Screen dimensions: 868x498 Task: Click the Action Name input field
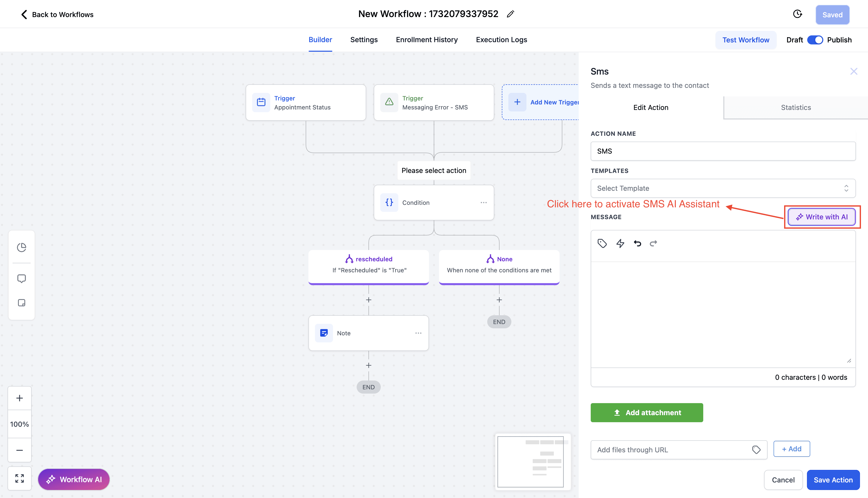pyautogui.click(x=723, y=151)
